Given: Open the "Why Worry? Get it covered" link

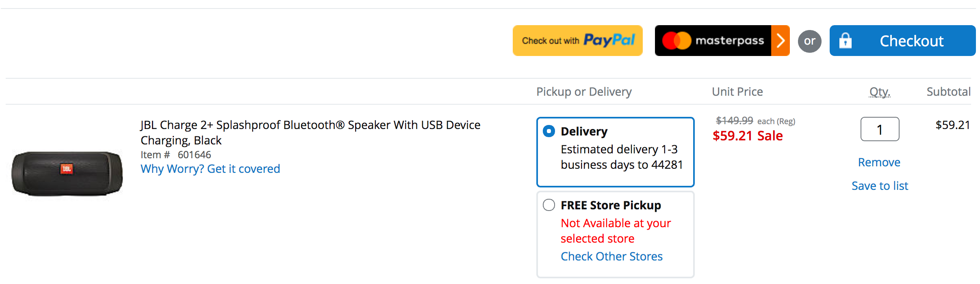Looking at the screenshot, I should (210, 169).
